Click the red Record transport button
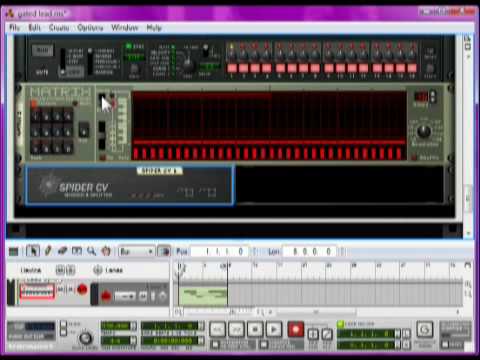This screenshot has height=360, width=480. (x=295, y=330)
